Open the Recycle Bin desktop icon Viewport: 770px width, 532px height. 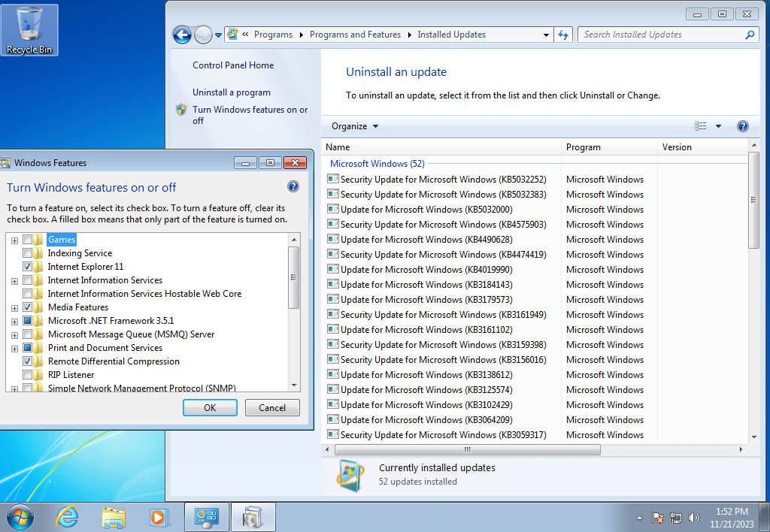(29, 29)
